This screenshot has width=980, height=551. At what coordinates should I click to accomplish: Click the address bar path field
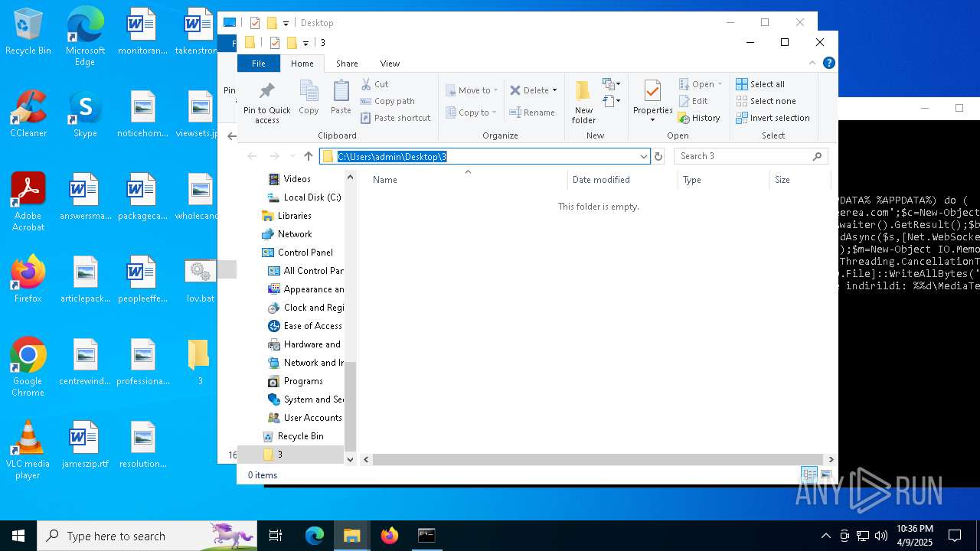coord(484,156)
